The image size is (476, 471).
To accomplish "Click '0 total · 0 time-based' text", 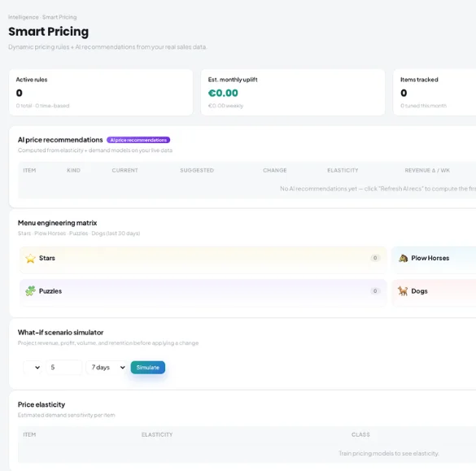I will pos(43,106).
